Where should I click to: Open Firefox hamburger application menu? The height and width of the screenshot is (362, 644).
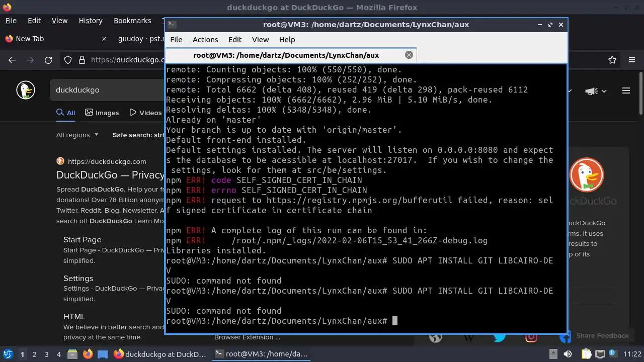pos(632,60)
